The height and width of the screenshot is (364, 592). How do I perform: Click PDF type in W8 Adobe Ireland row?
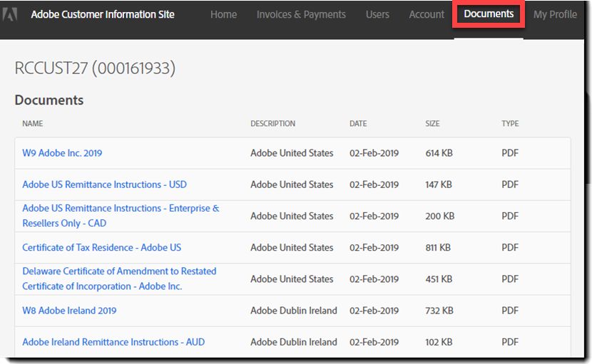[x=510, y=311]
